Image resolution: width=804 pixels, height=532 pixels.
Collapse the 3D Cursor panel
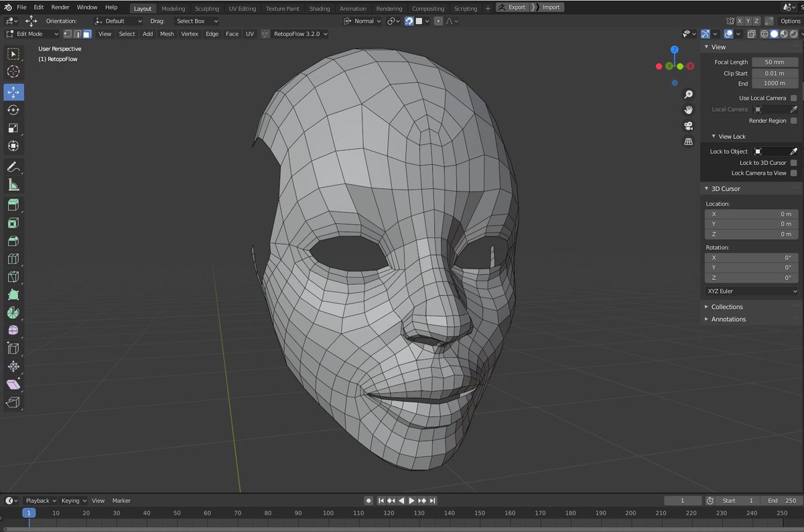[726, 188]
